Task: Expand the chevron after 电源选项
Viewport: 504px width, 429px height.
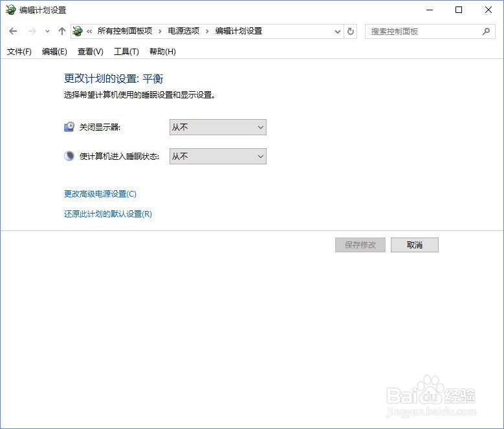Action: pos(207,32)
